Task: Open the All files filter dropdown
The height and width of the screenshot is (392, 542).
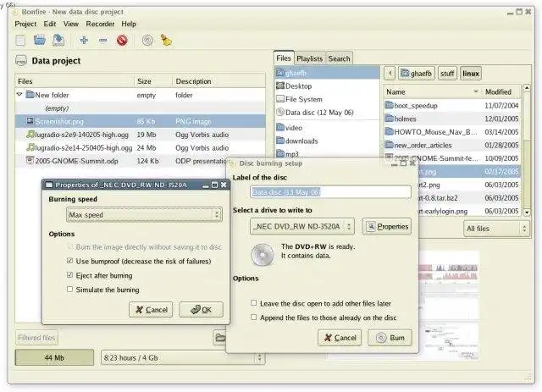Action: coord(496,229)
